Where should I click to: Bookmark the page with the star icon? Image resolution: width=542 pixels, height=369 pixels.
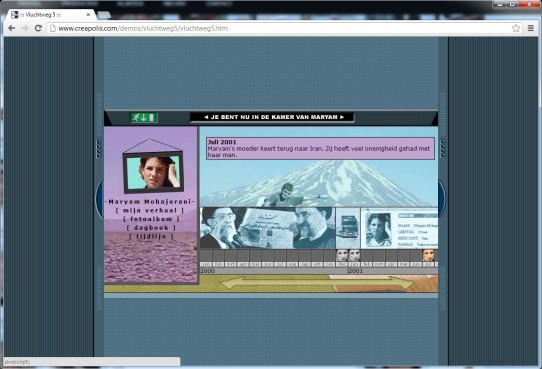point(516,28)
